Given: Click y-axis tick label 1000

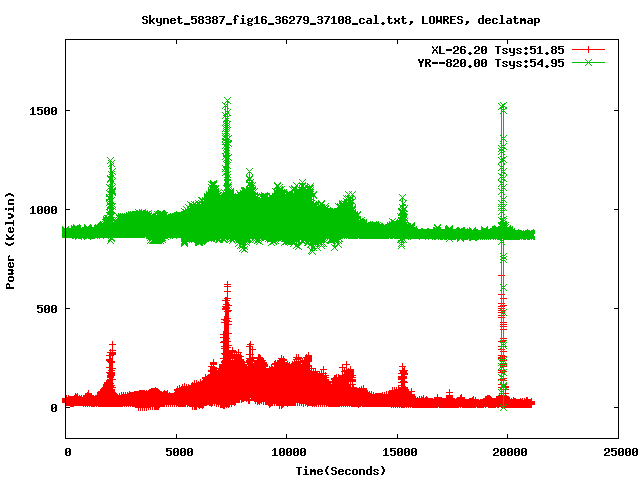Looking at the screenshot, I should click(43, 210).
